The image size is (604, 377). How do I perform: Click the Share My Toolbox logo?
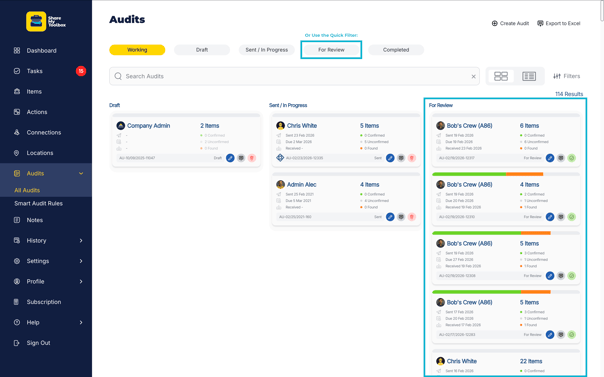tap(46, 21)
